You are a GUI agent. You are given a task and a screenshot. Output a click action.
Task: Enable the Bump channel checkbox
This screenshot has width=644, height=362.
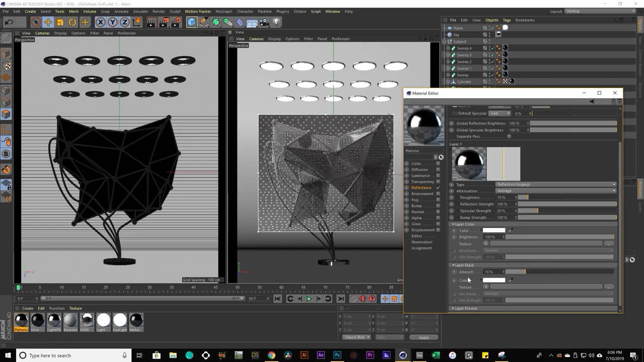coord(438,206)
